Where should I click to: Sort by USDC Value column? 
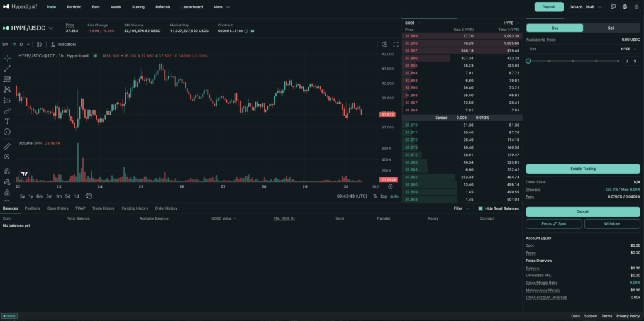tap(224, 218)
